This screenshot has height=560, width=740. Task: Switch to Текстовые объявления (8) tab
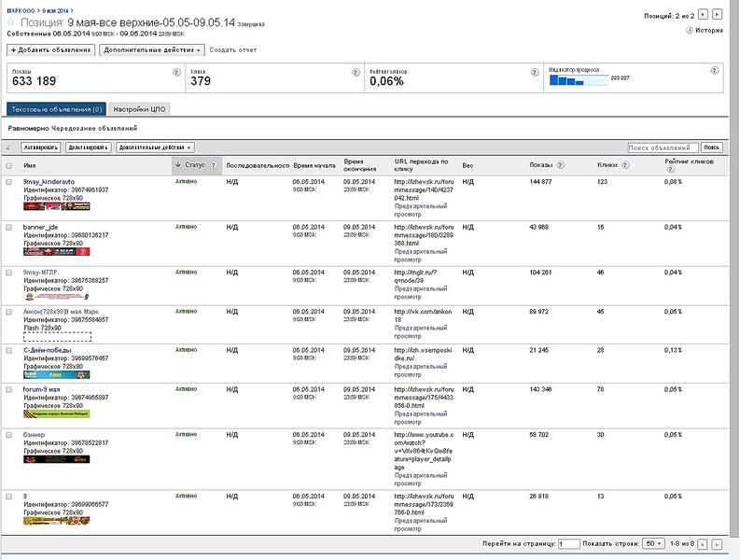57,109
